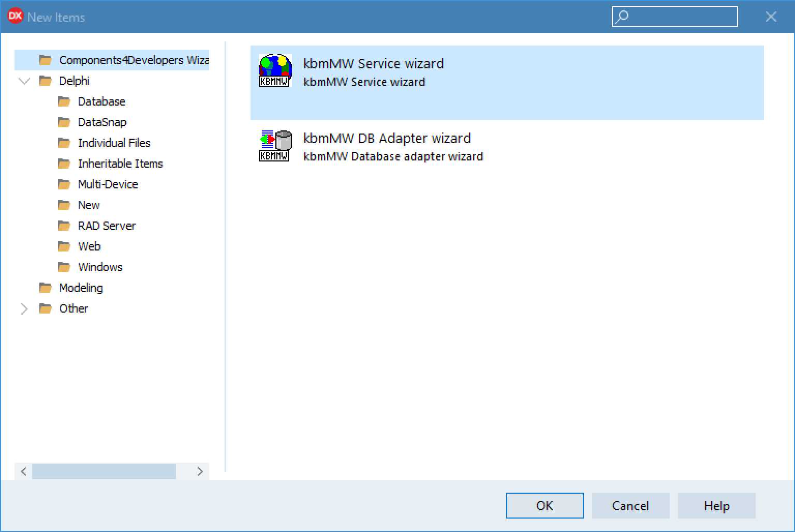Click 'kbmMW Database adapter wizard' description
Viewport: 795px width, 532px height.
[393, 156]
